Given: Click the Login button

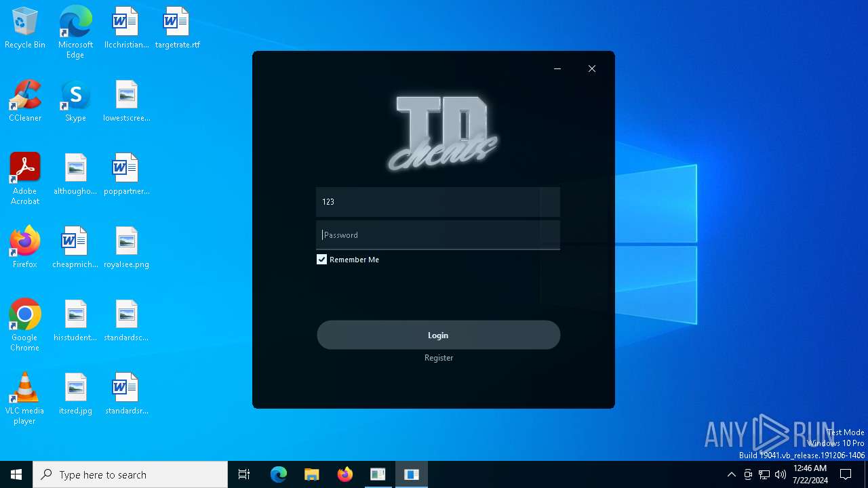Looking at the screenshot, I should (439, 335).
